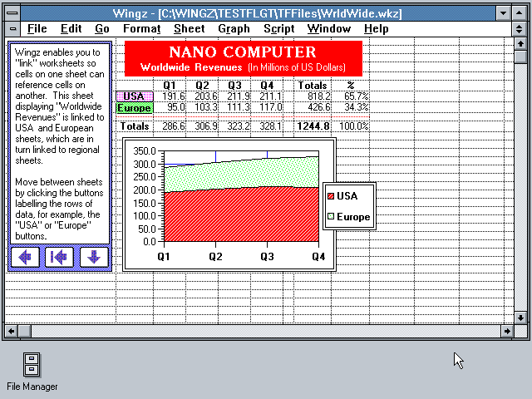Viewport: 532px width, 399px height.
Task: Click the vertical scrollbar up arrow
Action: [520, 44]
